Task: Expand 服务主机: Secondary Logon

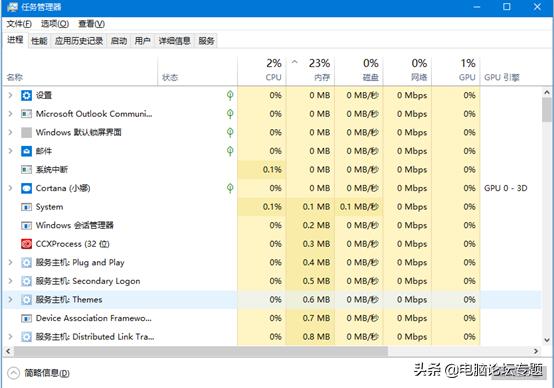Action: (10, 281)
